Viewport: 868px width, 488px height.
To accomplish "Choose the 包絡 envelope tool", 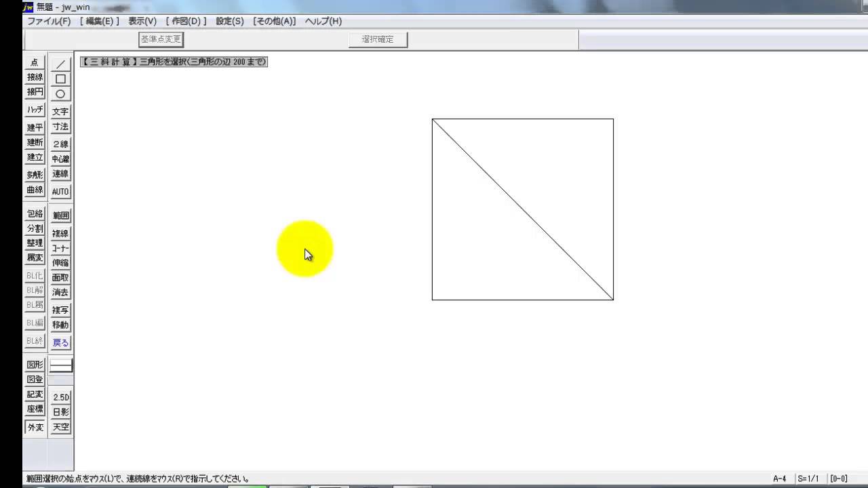I will point(35,213).
